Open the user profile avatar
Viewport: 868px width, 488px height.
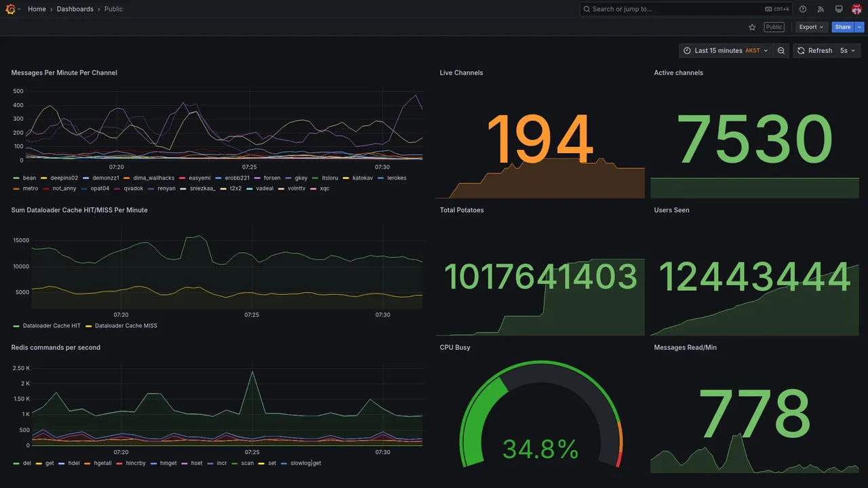(856, 9)
